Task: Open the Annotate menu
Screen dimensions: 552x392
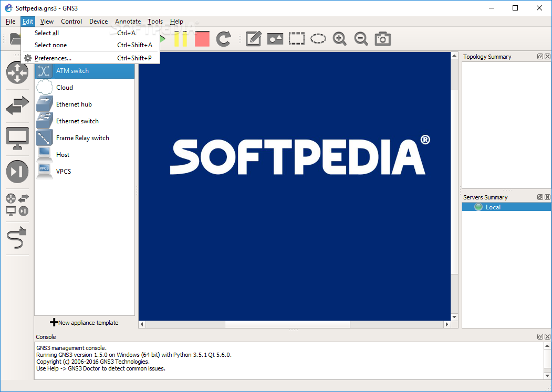Action: [128, 22]
